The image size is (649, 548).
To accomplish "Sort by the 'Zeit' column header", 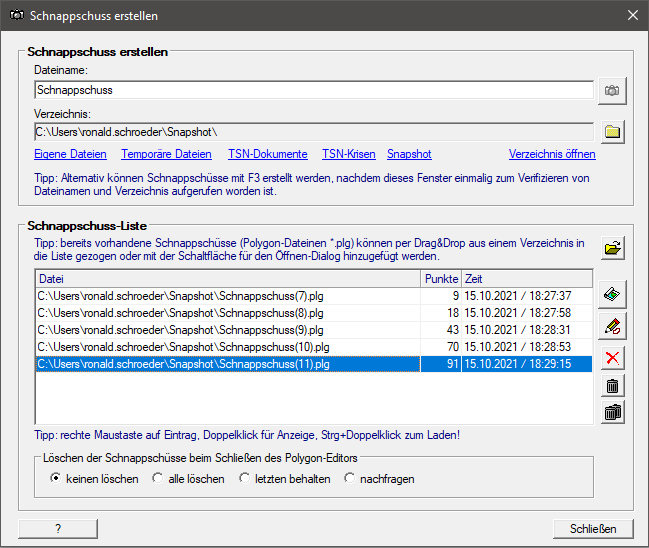I will (527, 279).
